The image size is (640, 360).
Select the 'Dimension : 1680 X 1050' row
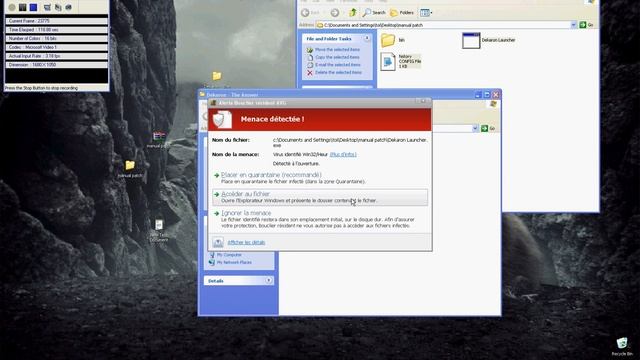click(56, 65)
